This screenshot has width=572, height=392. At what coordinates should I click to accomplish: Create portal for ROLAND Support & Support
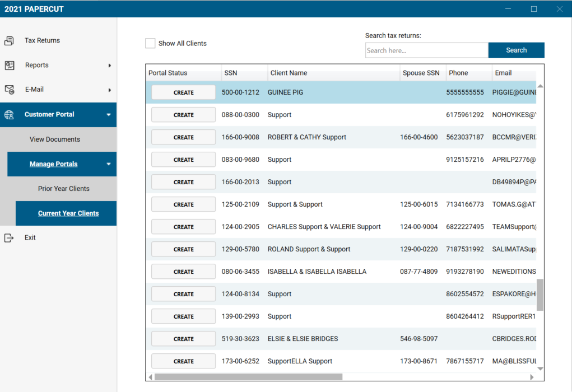coord(184,249)
